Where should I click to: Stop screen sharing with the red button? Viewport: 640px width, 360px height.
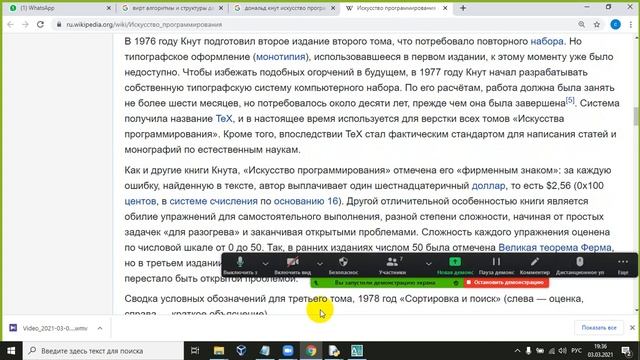click(506, 282)
